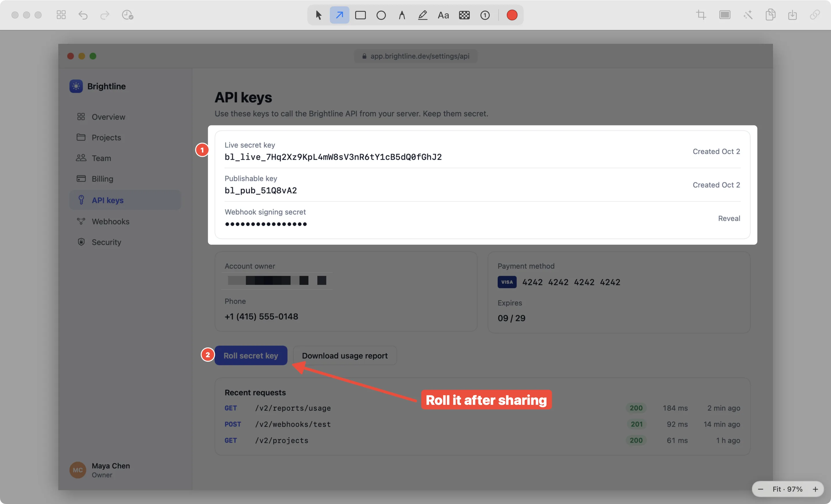Select the pointer selection tool

pos(318,15)
